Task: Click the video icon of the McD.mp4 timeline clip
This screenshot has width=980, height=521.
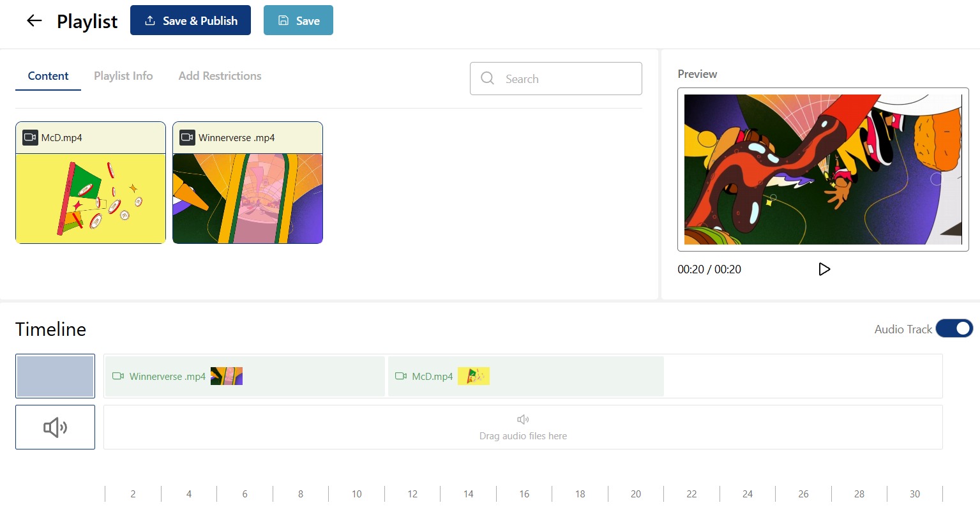Action: [x=401, y=376]
